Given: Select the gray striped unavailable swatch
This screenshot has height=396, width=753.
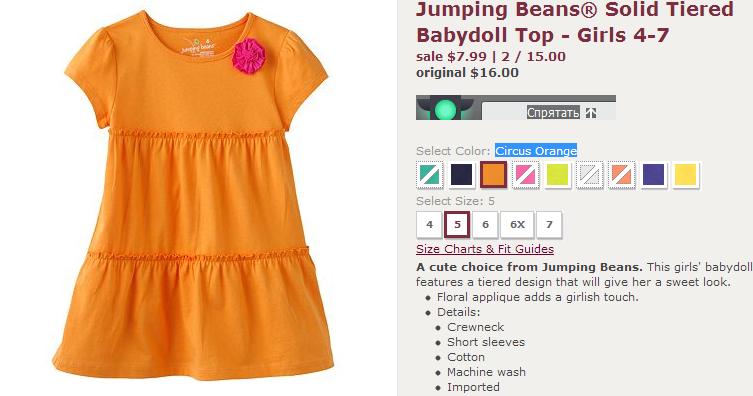Looking at the screenshot, I should (x=589, y=175).
